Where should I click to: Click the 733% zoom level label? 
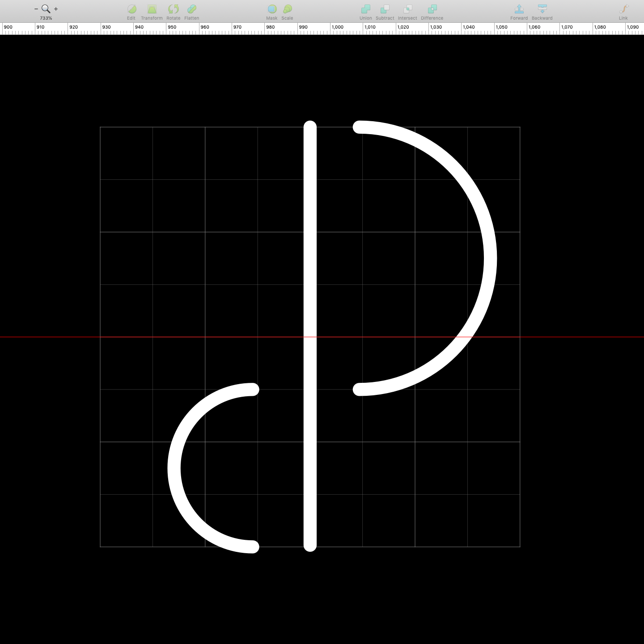pos(46,18)
